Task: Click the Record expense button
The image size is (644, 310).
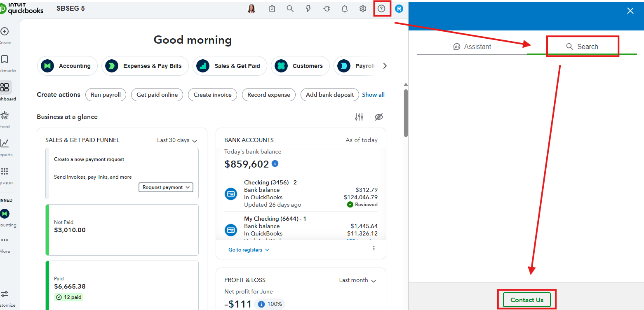Action: 269,95
